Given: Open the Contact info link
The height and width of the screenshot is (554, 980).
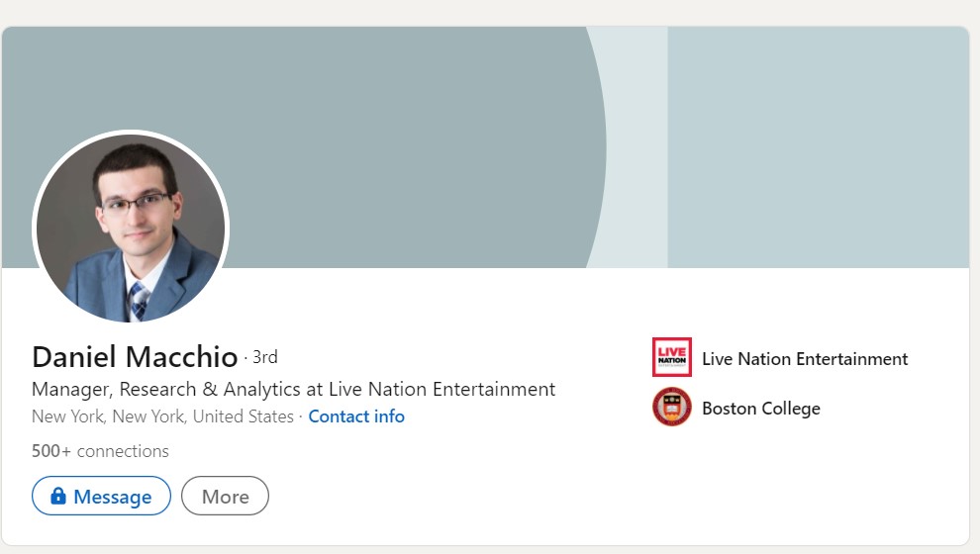Looking at the screenshot, I should coord(356,416).
